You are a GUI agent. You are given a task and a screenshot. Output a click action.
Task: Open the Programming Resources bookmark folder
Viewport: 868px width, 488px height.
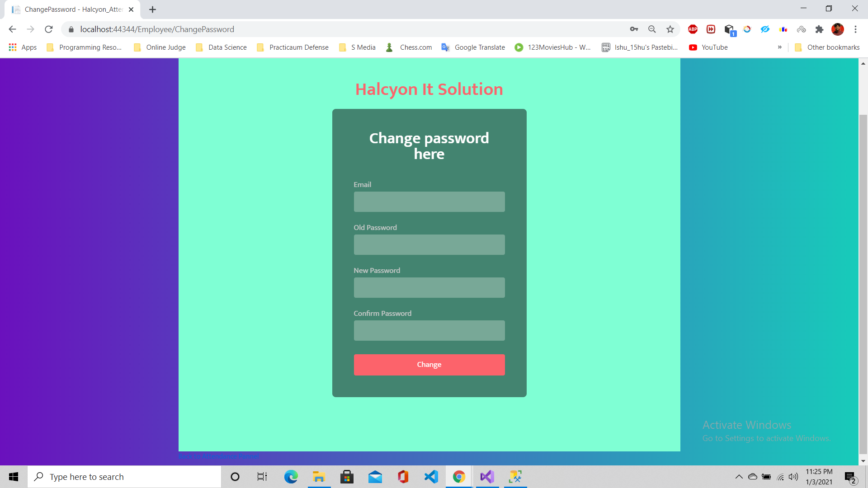point(85,47)
